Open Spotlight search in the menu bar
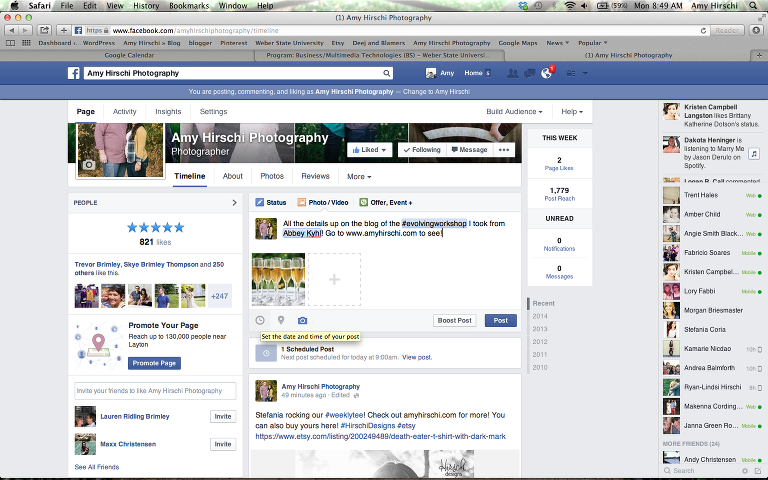The width and height of the screenshot is (768, 480). click(x=753, y=6)
